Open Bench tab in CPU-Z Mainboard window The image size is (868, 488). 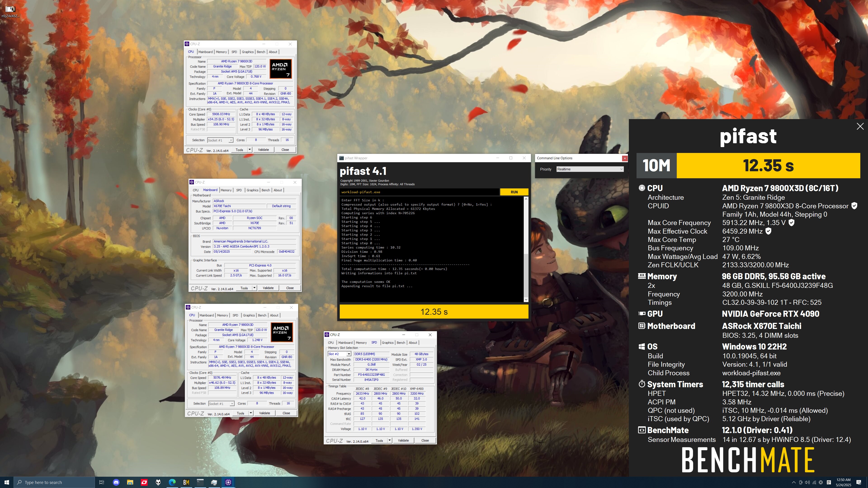(266, 190)
